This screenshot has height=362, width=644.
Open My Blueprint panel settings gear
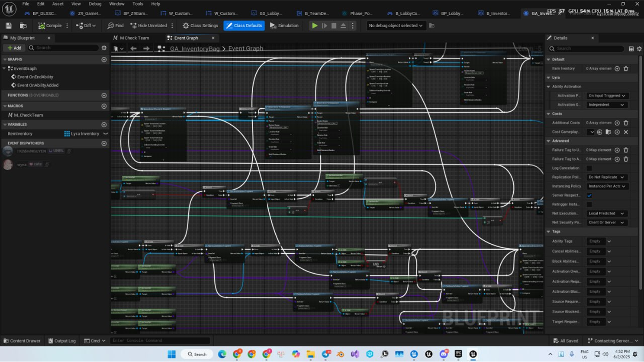[104, 48]
